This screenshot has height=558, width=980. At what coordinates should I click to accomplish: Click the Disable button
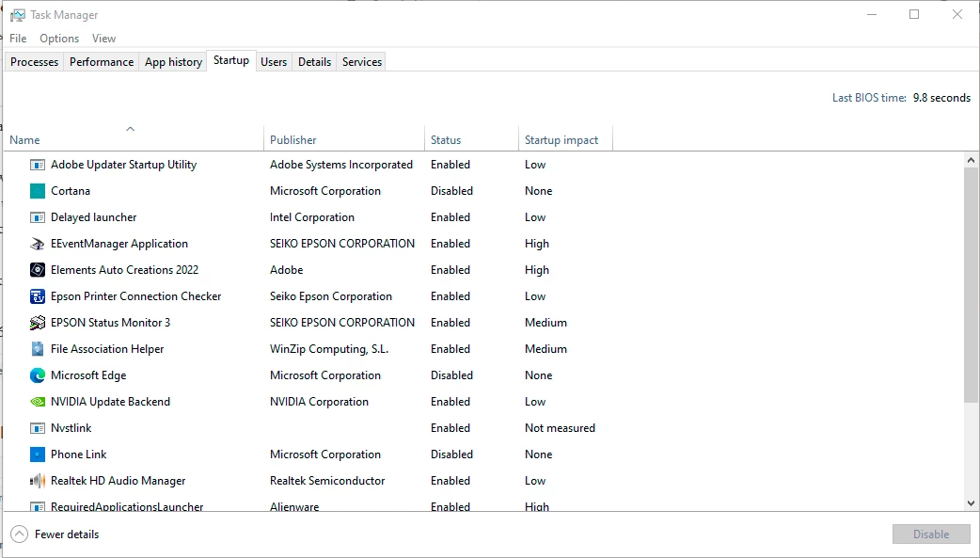(x=931, y=534)
